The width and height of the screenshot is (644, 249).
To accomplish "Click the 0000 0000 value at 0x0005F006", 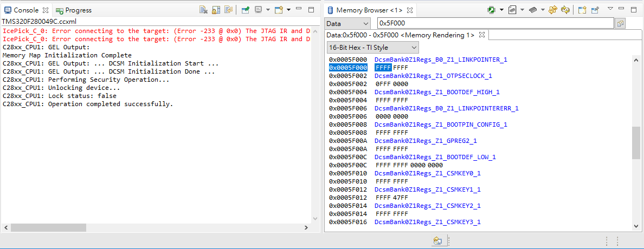I will click(392, 116).
